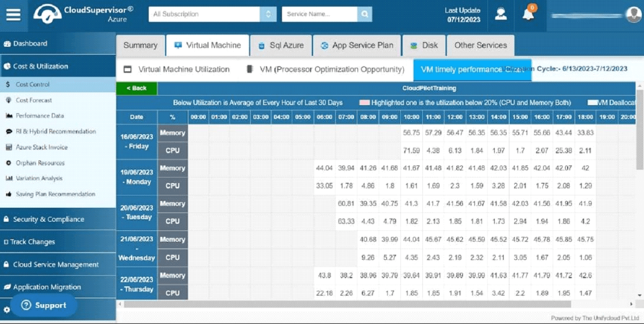This screenshot has width=644, height=324.
Task: Click the horizontal scrollbar under the table
Action: (x=347, y=304)
